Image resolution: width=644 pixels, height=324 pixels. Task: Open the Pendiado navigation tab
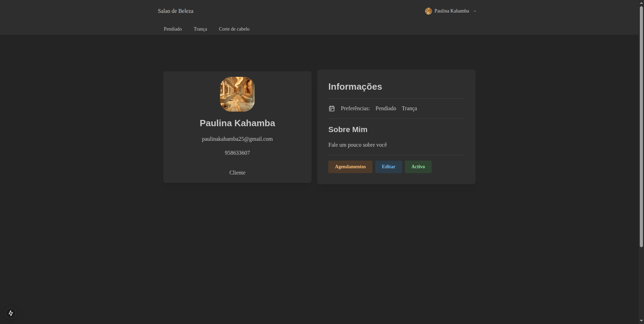click(x=173, y=29)
